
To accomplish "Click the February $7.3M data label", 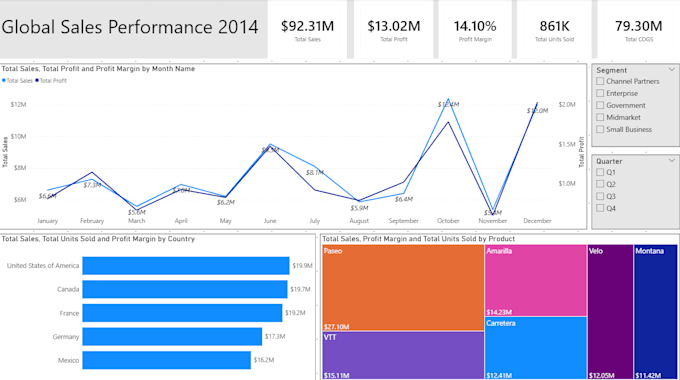I will [x=92, y=185].
